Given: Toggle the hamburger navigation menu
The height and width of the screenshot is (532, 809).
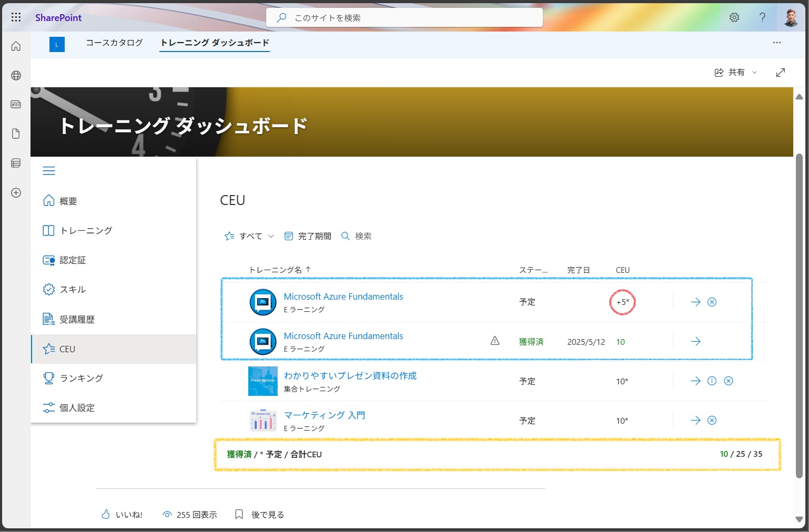Looking at the screenshot, I should coord(49,171).
